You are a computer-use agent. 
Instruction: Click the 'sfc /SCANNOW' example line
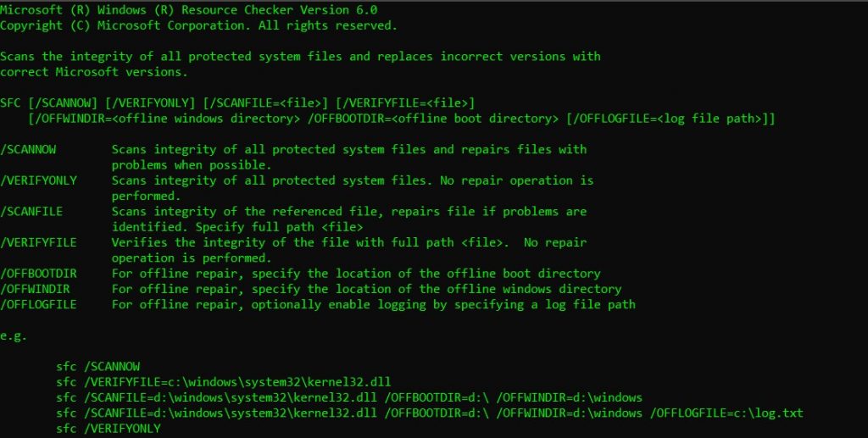pos(98,366)
